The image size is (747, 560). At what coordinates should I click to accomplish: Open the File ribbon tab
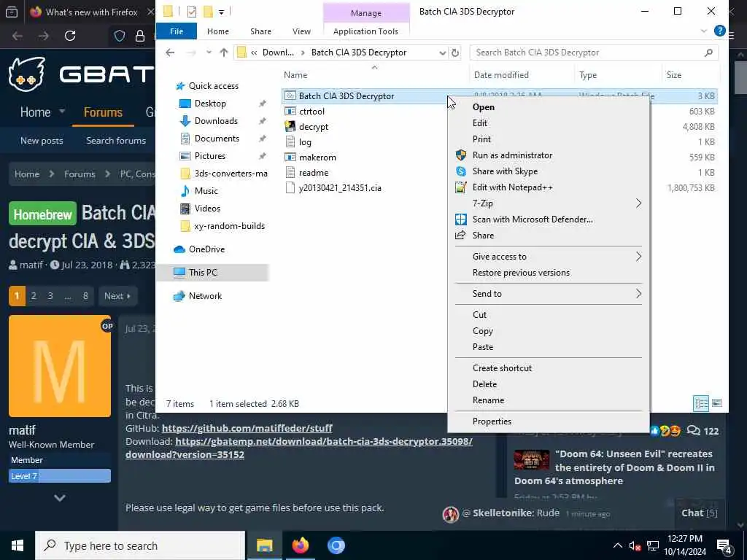tap(177, 31)
